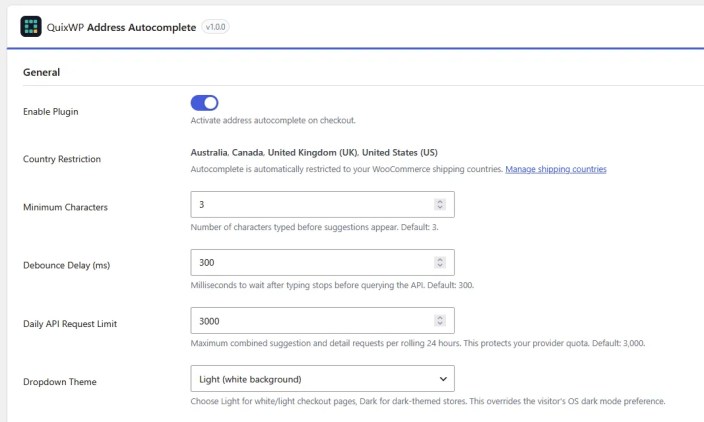Image resolution: width=704 pixels, height=422 pixels.
Task: Click the Debounce Delay stepper arrows
Action: 440,262
